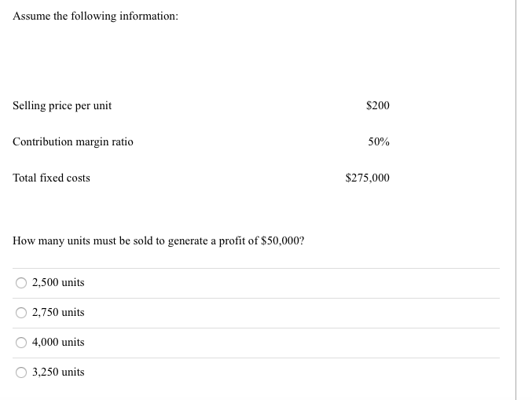
Task: Click the "4,000 units" answer label
Action: (x=58, y=342)
